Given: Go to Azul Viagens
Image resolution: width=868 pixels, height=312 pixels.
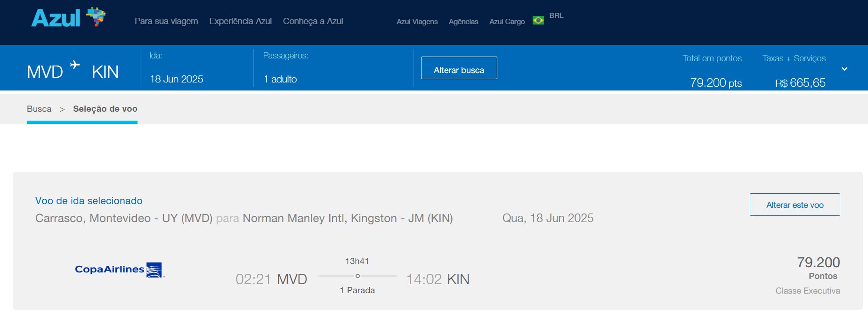Looking at the screenshot, I should tap(417, 22).
